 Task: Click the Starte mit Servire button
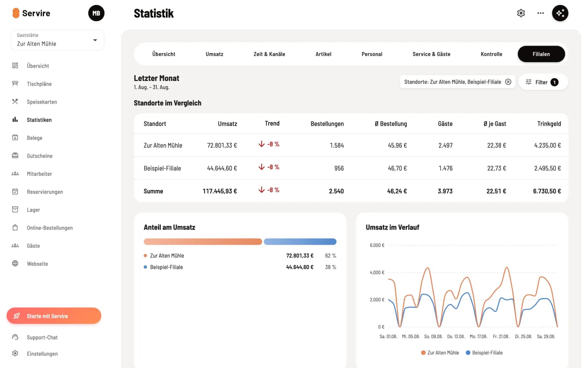[x=54, y=316]
